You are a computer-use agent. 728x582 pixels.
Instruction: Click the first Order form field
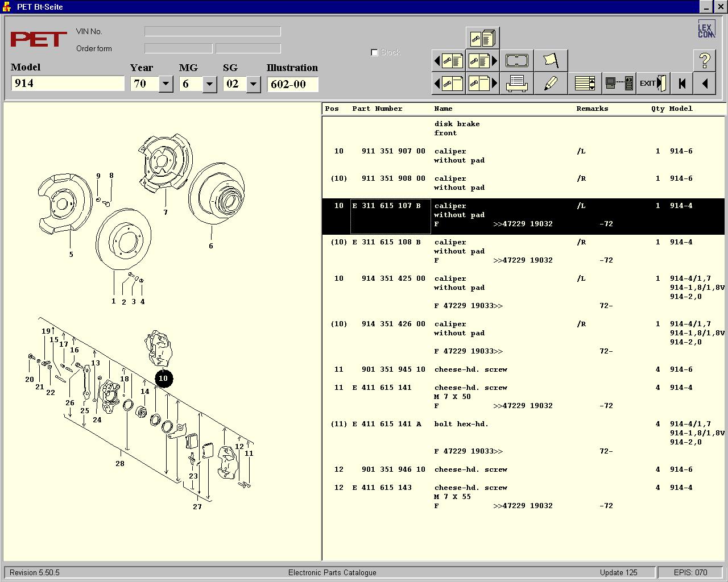[179, 48]
